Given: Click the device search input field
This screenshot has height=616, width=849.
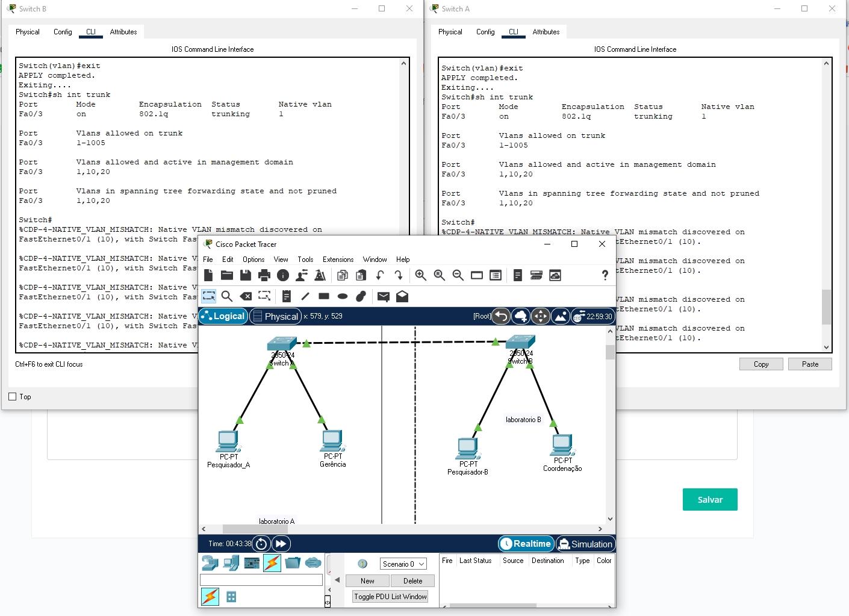Looking at the screenshot, I should (261, 580).
